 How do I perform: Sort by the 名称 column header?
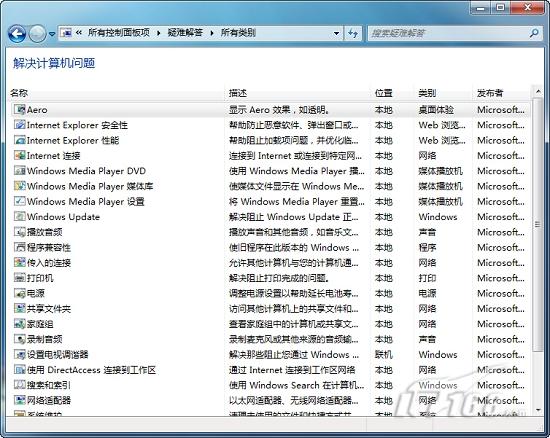click(x=116, y=93)
